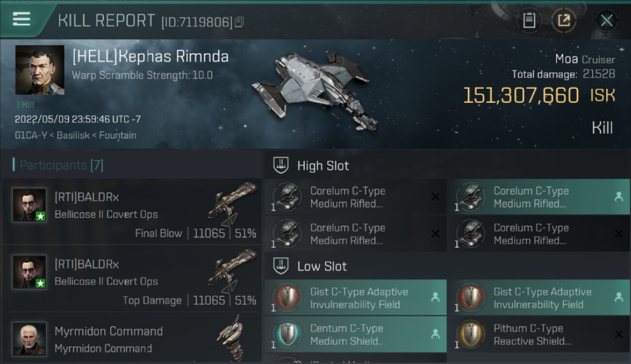Share the kill report externally
631x364 pixels.
[564, 20]
